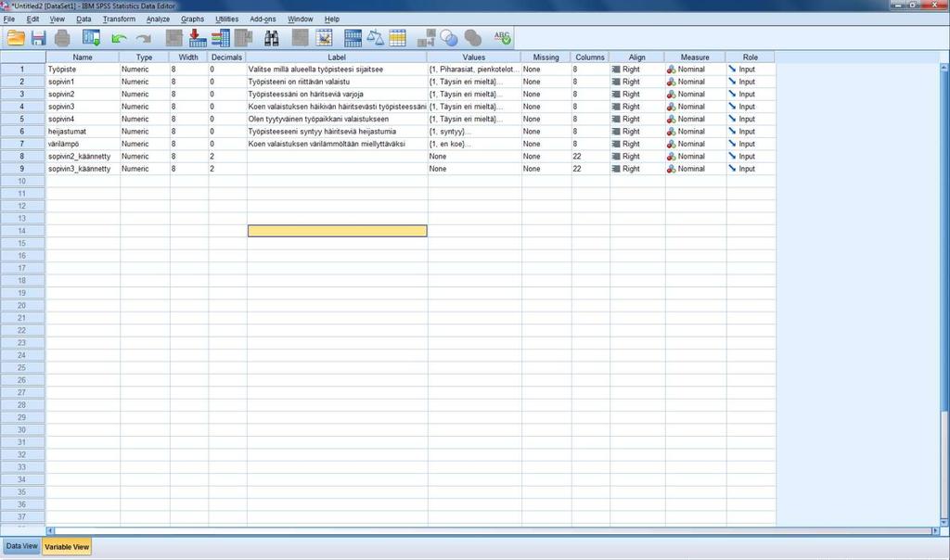The width and height of the screenshot is (950, 560).
Task: Switch to the Data View tab
Action: pos(22,546)
